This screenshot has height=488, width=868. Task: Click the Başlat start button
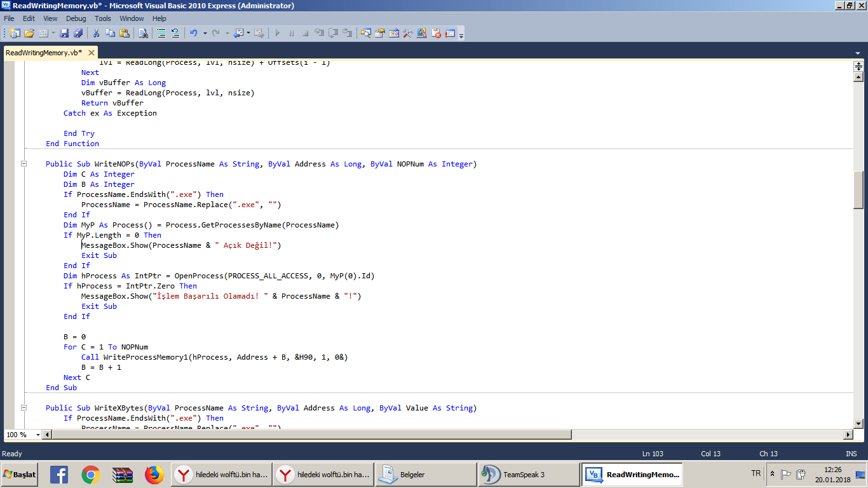pyautogui.click(x=20, y=474)
